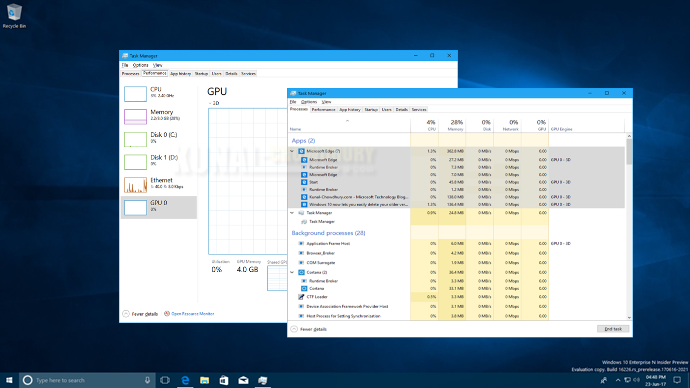Click the Microsoft Edge (7) group icon
This screenshot has height=388, width=690.
(x=301, y=151)
